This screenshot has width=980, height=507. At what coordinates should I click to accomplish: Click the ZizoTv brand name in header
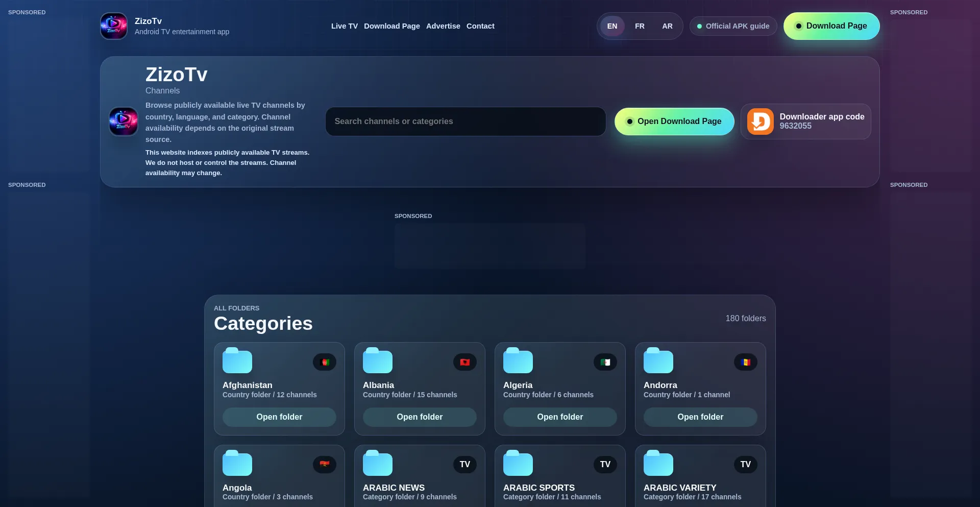pos(148,21)
